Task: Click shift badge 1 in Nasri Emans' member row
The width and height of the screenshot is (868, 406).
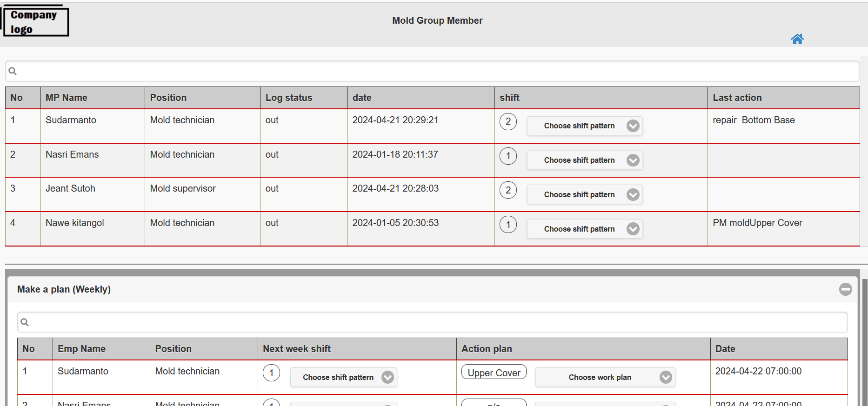Action: coord(508,156)
